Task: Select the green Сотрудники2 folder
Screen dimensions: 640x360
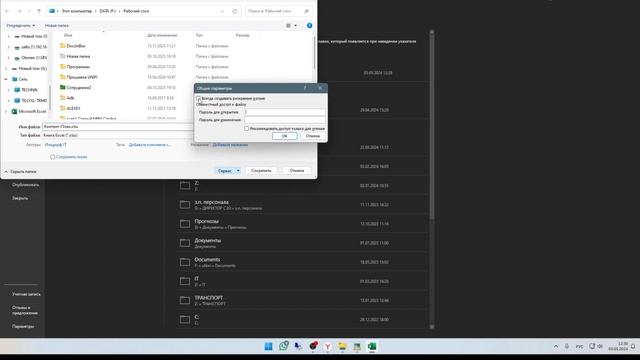Action: (x=79, y=87)
